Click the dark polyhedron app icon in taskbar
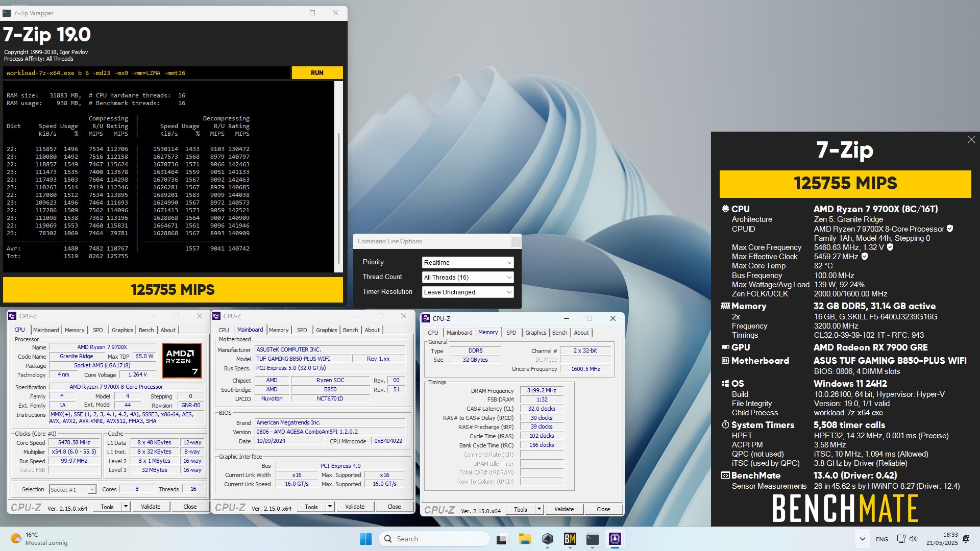980x551 pixels. [548, 539]
